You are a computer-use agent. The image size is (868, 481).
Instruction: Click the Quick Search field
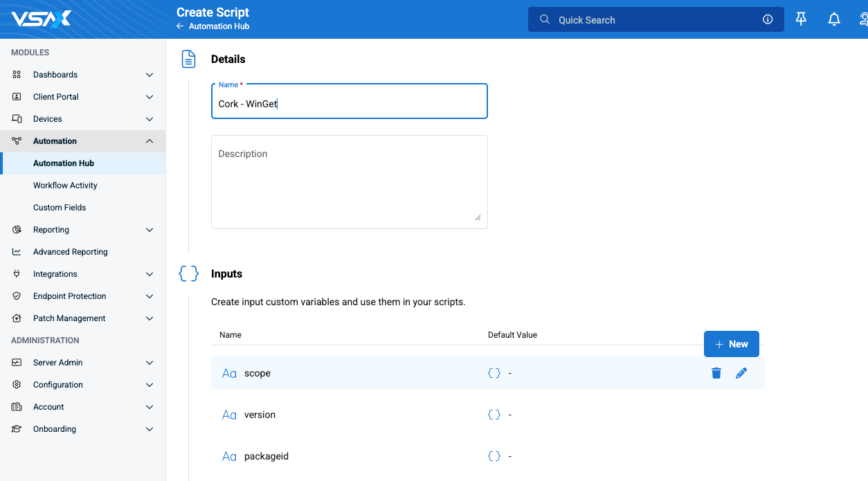coord(655,19)
